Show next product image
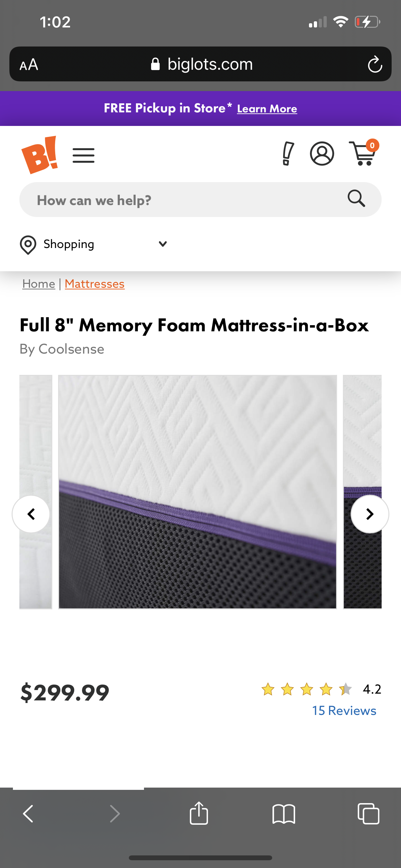This screenshot has width=401, height=868. [370, 514]
